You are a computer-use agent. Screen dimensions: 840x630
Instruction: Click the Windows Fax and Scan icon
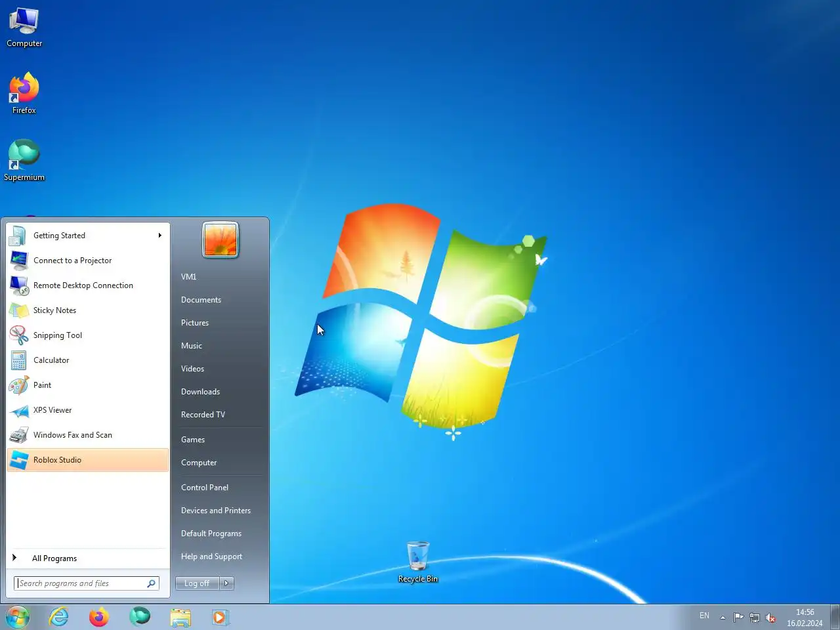tap(19, 435)
